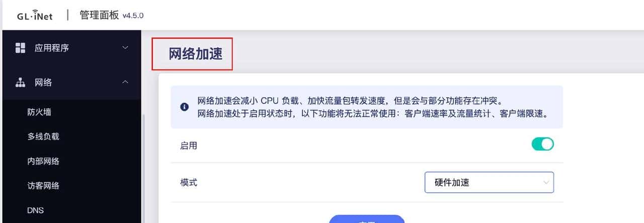The image size is (644, 223).
Task: Click the arrow of the 硬件加速 dropdown
Action: 546,183
